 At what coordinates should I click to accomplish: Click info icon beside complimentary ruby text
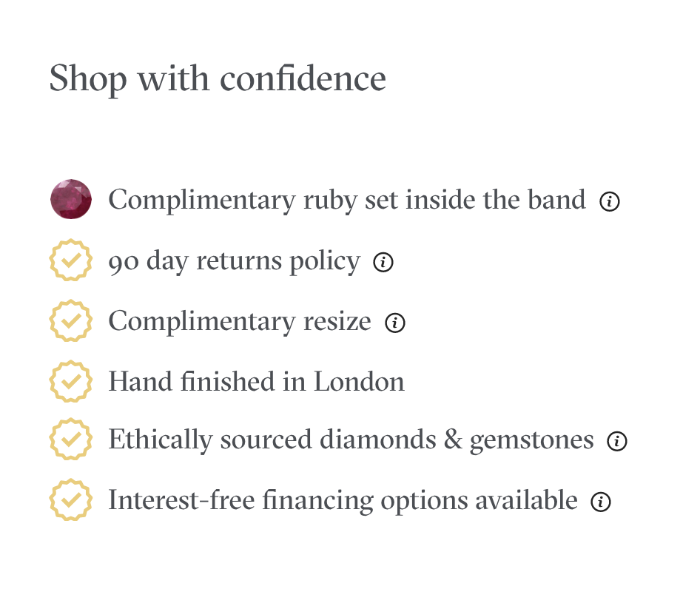click(x=610, y=201)
